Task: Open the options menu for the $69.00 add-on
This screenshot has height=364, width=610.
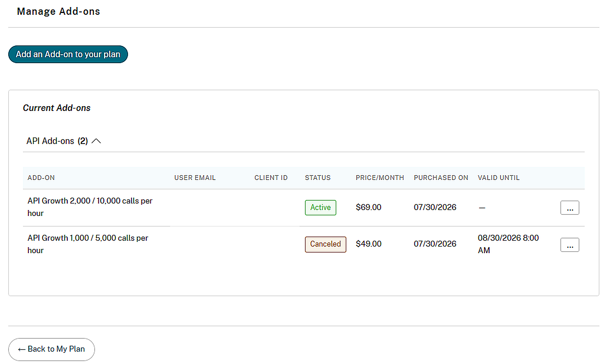Action: tap(570, 208)
